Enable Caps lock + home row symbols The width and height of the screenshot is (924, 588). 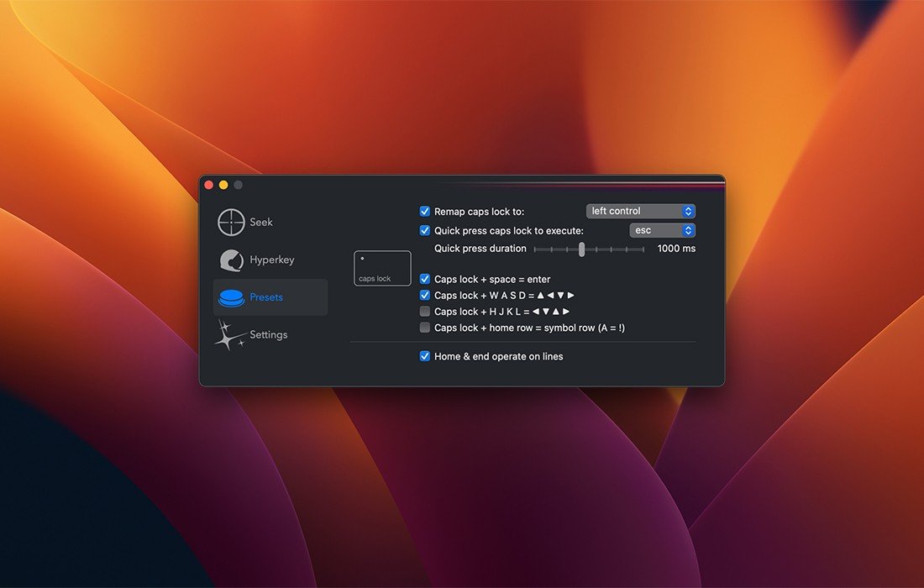coord(425,328)
